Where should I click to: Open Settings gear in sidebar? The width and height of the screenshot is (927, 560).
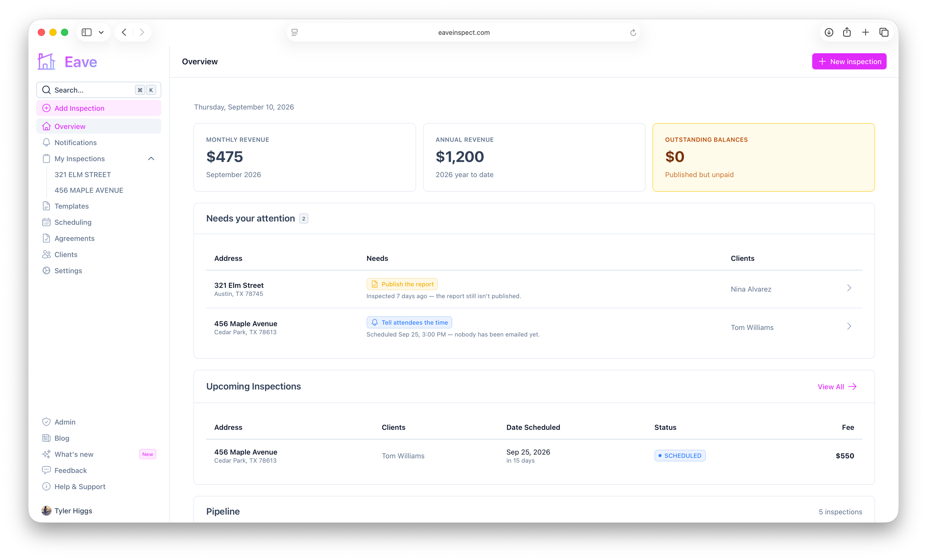[x=99, y=271]
